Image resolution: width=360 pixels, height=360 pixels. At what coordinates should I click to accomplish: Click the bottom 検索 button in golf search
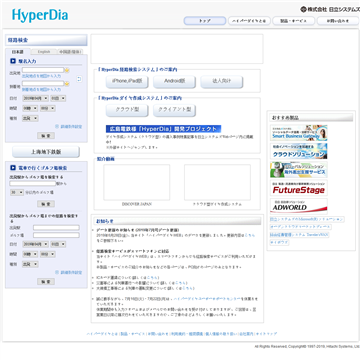(46, 282)
